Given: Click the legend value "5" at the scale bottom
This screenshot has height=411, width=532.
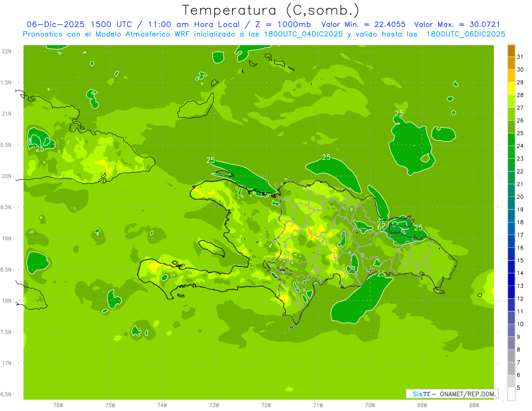Looking at the screenshot, I should pos(519,388).
